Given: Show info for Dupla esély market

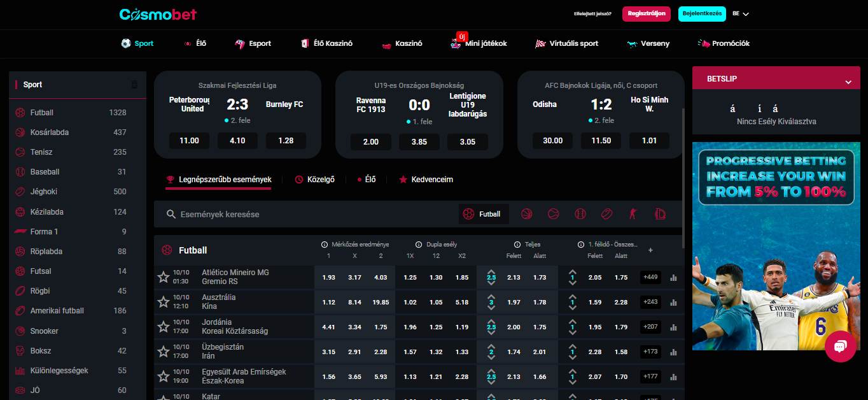Looking at the screenshot, I should [419, 245].
